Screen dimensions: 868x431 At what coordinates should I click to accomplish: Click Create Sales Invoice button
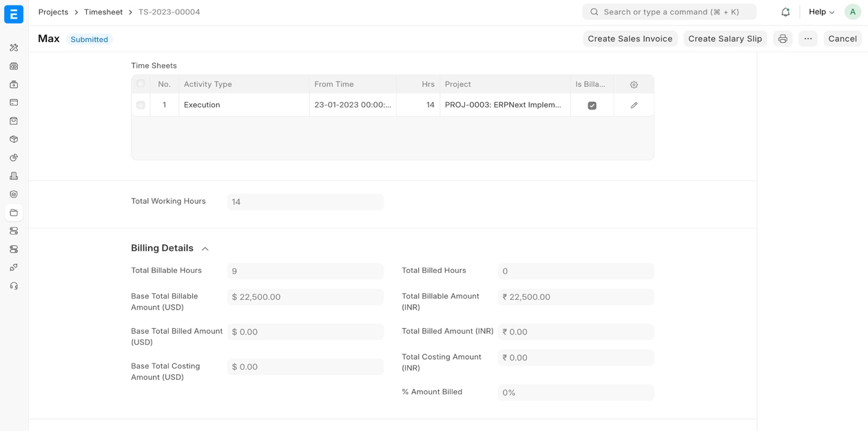click(x=630, y=39)
